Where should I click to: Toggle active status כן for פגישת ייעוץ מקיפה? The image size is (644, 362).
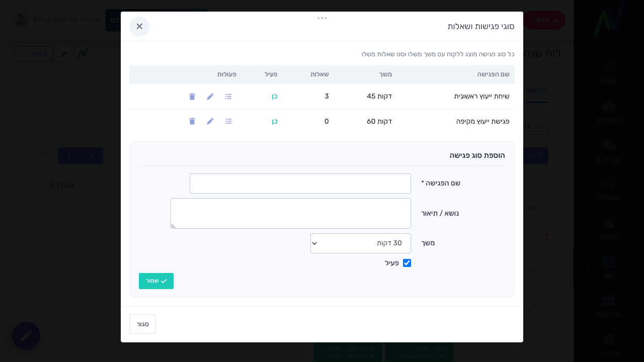coord(275,121)
